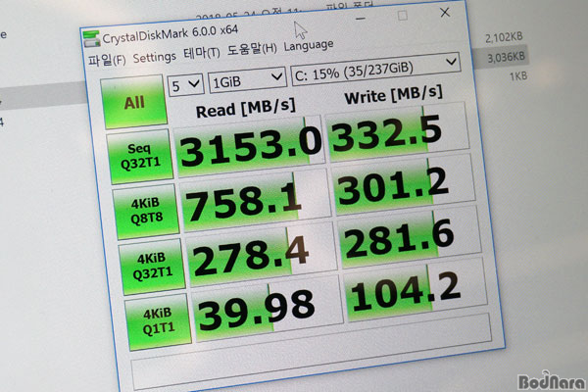
Task: Select the 4KiB Q8T8 write value 301.2
Action: point(404,184)
